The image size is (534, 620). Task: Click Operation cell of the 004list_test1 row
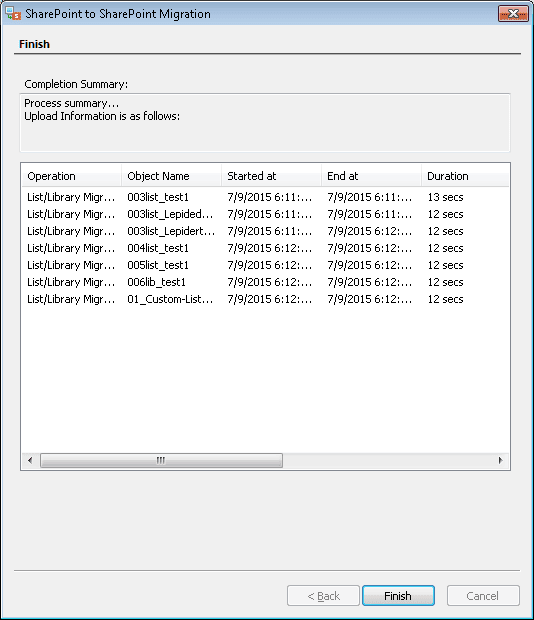pyautogui.click(x=71, y=248)
